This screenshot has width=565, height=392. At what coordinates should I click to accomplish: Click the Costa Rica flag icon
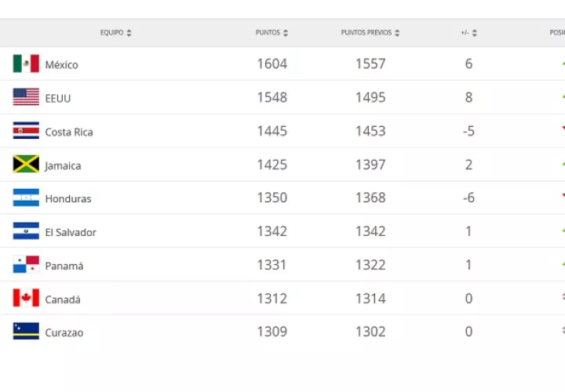(26, 130)
